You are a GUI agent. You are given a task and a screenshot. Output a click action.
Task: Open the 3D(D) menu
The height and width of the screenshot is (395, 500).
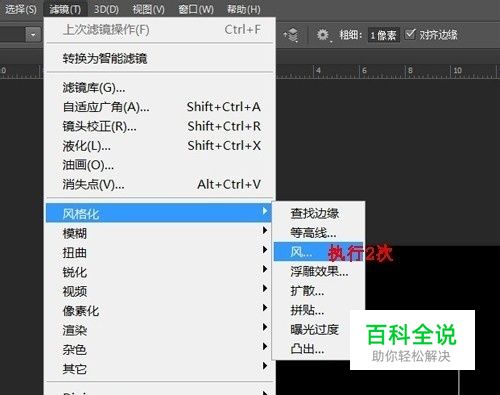click(106, 9)
